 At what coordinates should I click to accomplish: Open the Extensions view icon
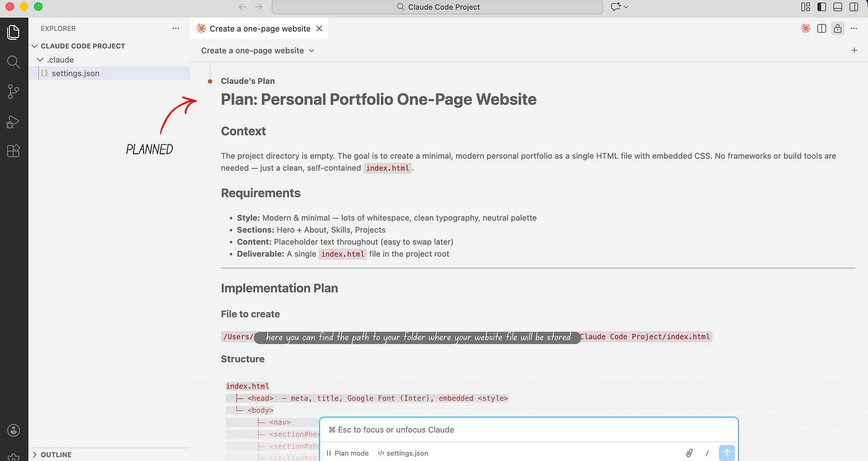(13, 151)
